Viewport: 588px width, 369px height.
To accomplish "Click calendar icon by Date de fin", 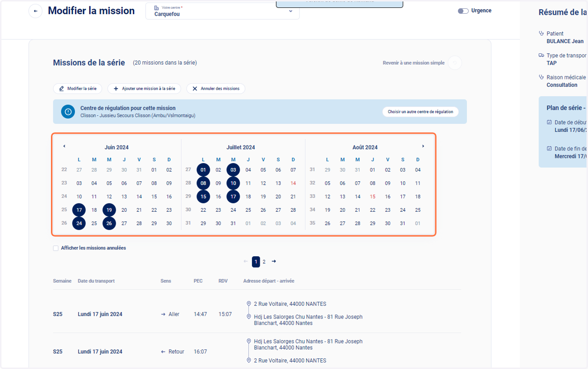I will pyautogui.click(x=549, y=148).
